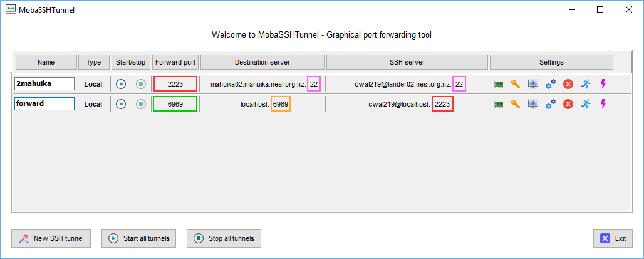
Task: Click the orange SSH key icon for forward
Action: (x=515, y=104)
